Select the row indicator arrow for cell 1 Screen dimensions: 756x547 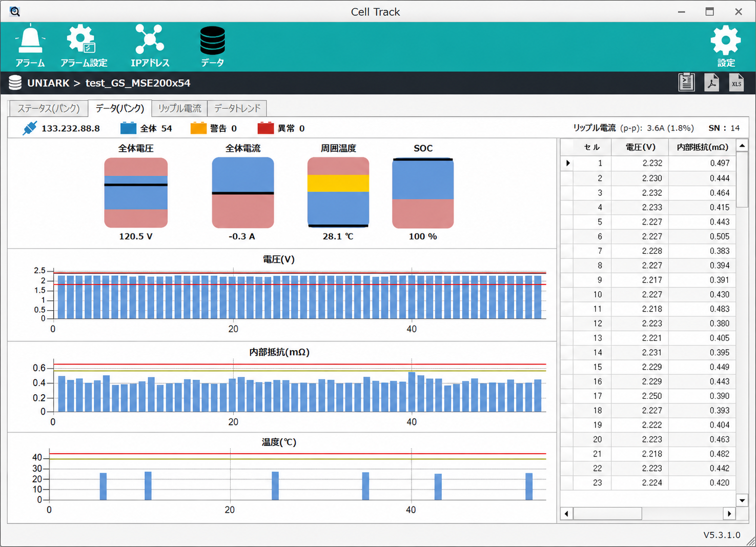pyautogui.click(x=567, y=163)
